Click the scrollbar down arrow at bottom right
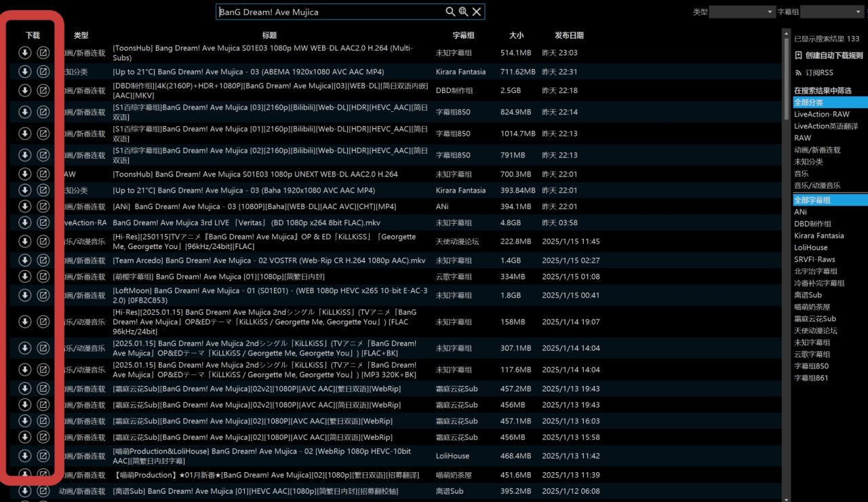Viewport: 868px width, 502px height. 786,499
